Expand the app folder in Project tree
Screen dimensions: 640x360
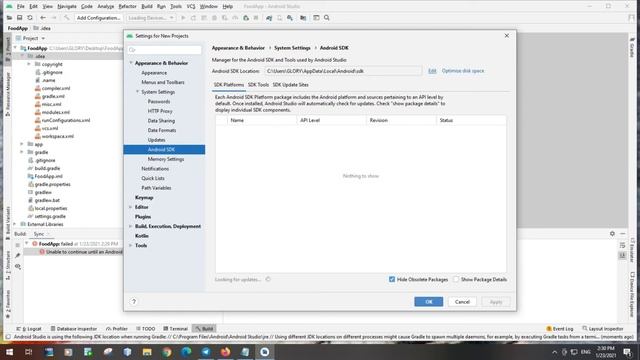point(22,144)
